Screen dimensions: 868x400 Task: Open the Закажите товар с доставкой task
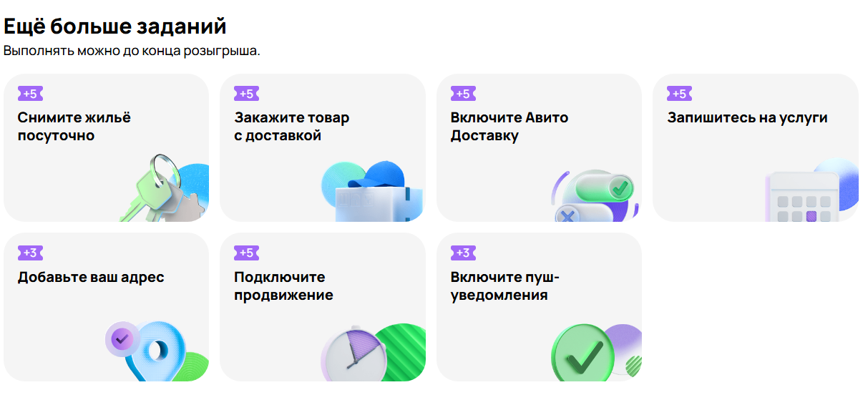point(322,147)
